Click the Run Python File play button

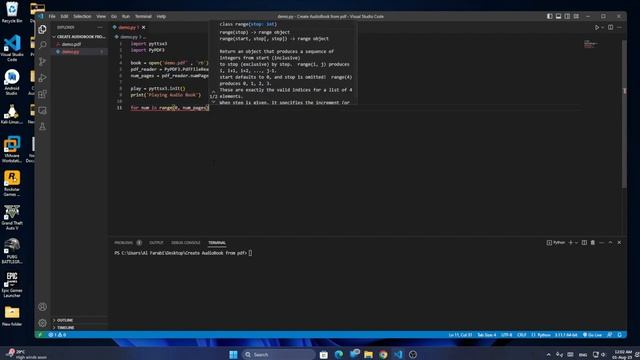coord(597,27)
